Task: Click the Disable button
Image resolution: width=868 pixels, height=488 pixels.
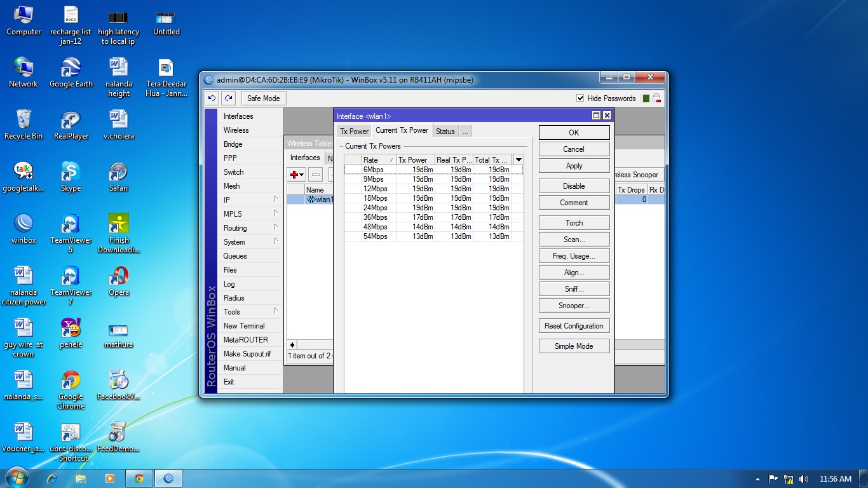Action: (574, 186)
